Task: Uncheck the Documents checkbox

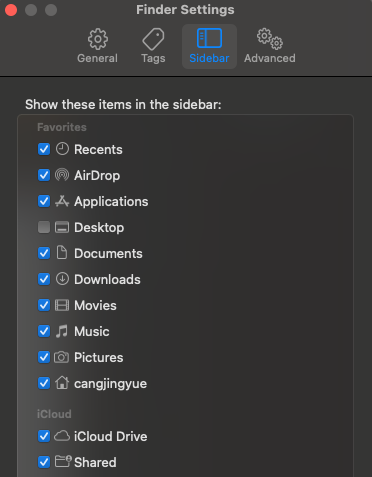Action: pyautogui.click(x=44, y=253)
